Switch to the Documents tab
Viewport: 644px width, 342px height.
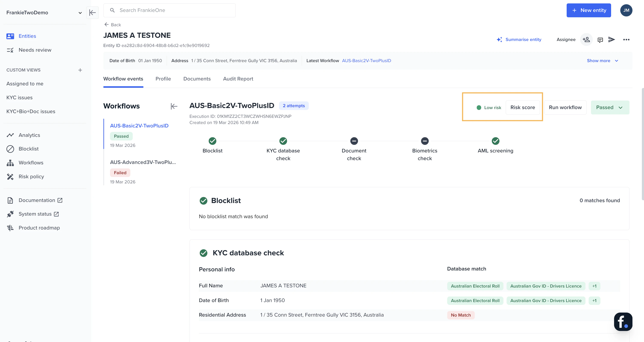pyautogui.click(x=197, y=79)
